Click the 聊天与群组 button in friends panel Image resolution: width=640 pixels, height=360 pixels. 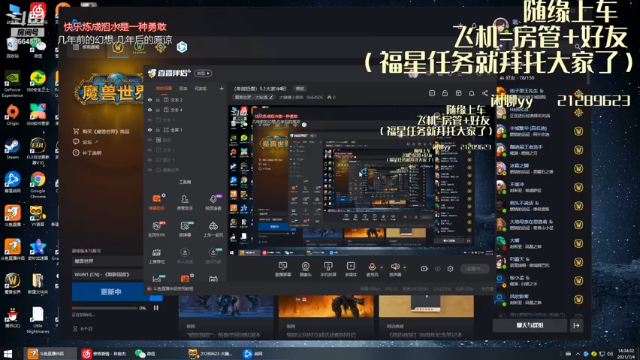click(530, 325)
